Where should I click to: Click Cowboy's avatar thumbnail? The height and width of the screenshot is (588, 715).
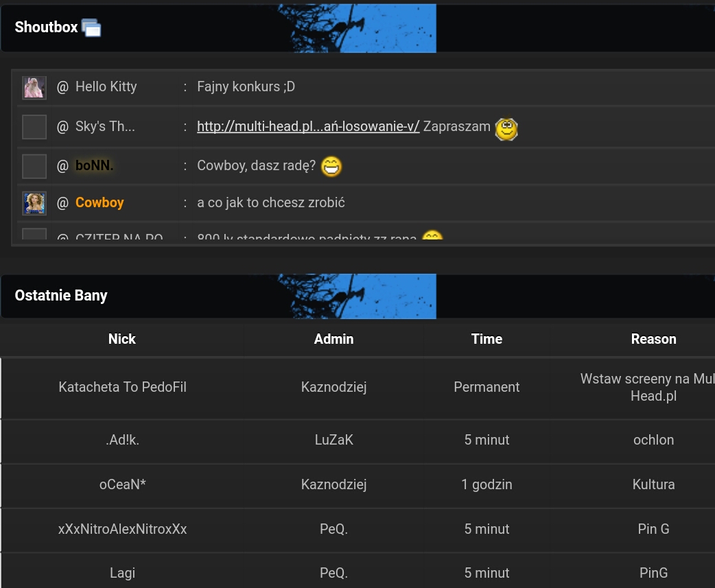(34, 203)
